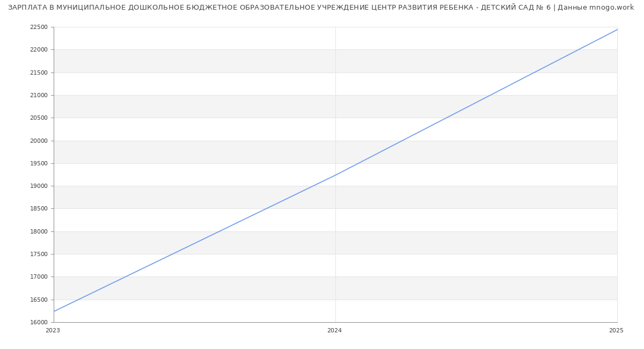The height and width of the screenshot is (349, 644).
Task: Select the 21000 y-axis label
Action: pyautogui.click(x=39, y=96)
